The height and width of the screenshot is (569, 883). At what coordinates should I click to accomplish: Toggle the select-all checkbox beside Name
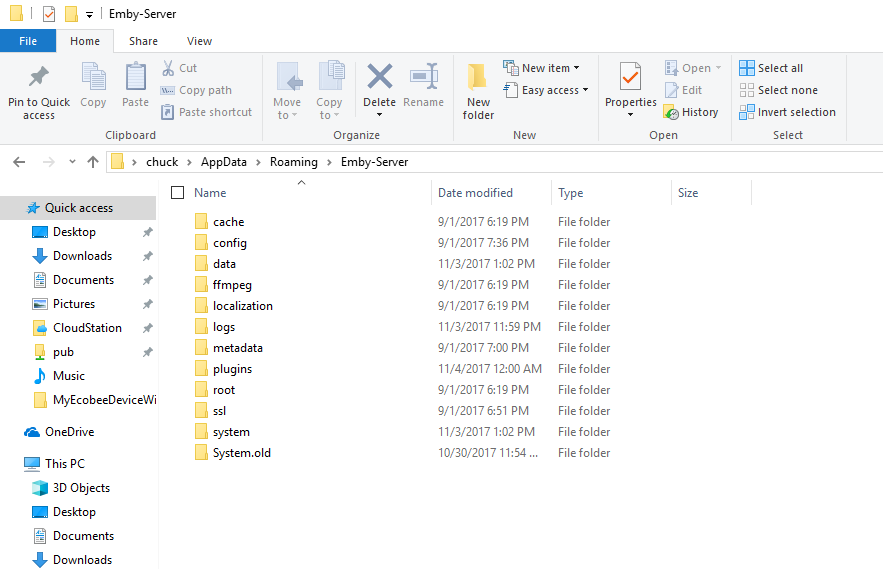pos(177,193)
